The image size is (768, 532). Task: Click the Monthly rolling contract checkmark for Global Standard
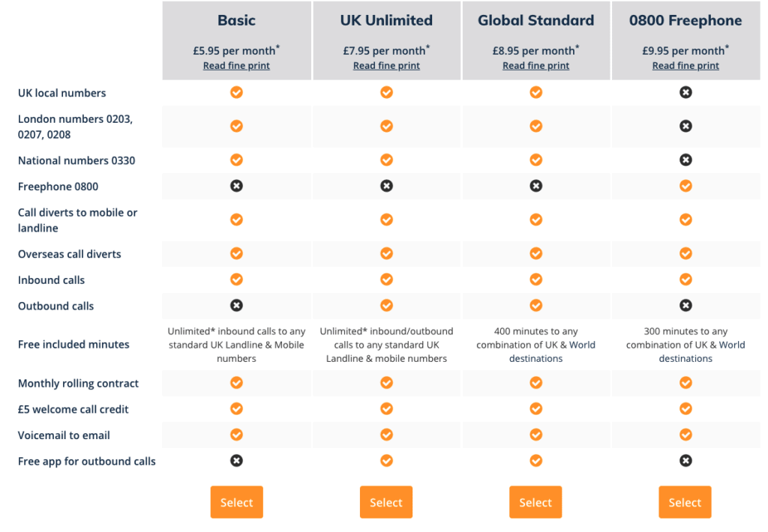point(535,383)
